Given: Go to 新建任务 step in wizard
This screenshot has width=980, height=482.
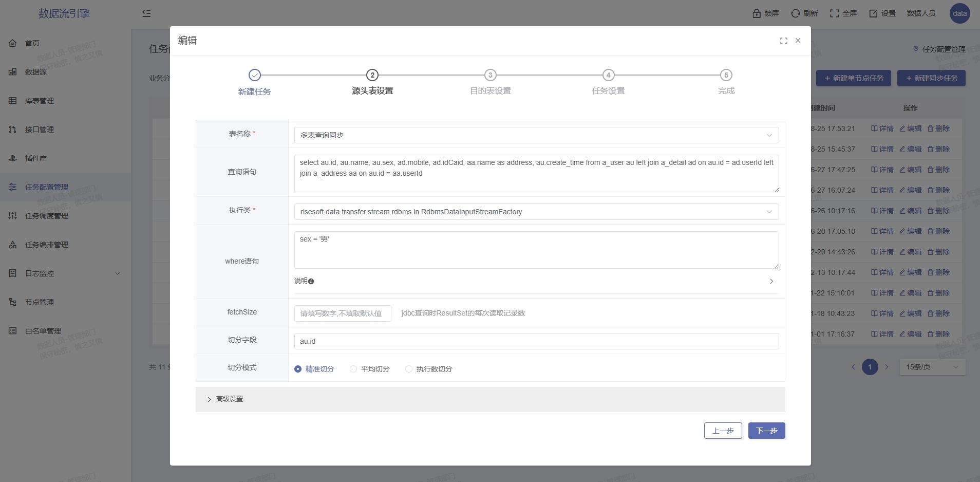Looking at the screenshot, I should 255,76.
